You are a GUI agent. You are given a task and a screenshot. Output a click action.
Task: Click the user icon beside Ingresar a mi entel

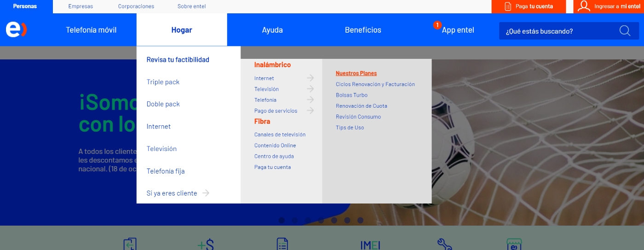point(584,6)
